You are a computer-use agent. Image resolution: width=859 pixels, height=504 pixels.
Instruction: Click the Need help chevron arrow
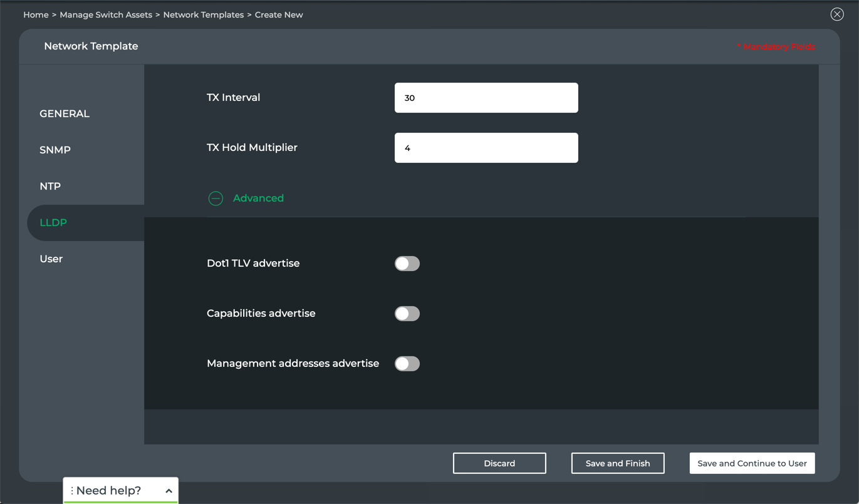[x=169, y=491]
